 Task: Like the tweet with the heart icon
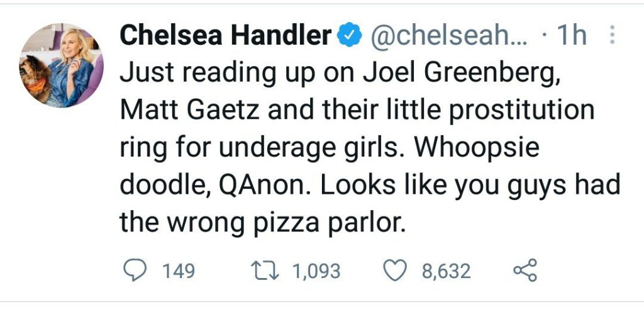(396, 271)
